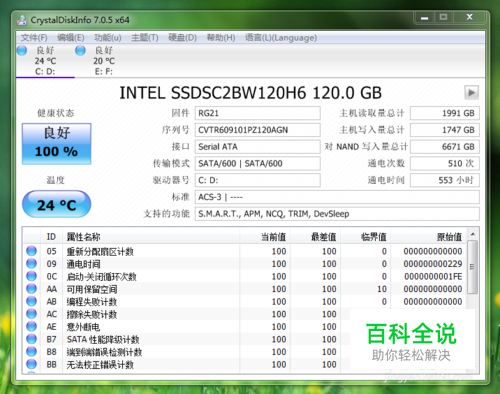Open the 语言(L)(Language) menu
Image resolution: width=500 pixels, height=394 pixels.
click(281, 38)
